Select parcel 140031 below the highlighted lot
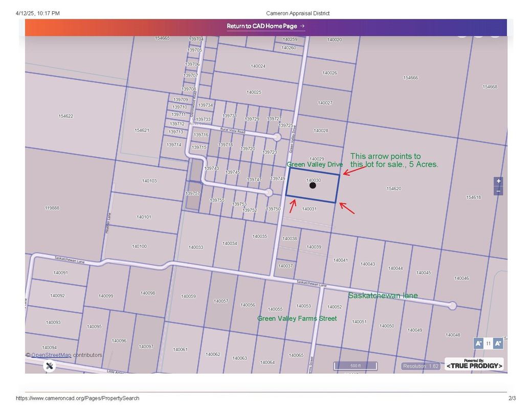Screen dimensions: 532x411 [x=309, y=209]
